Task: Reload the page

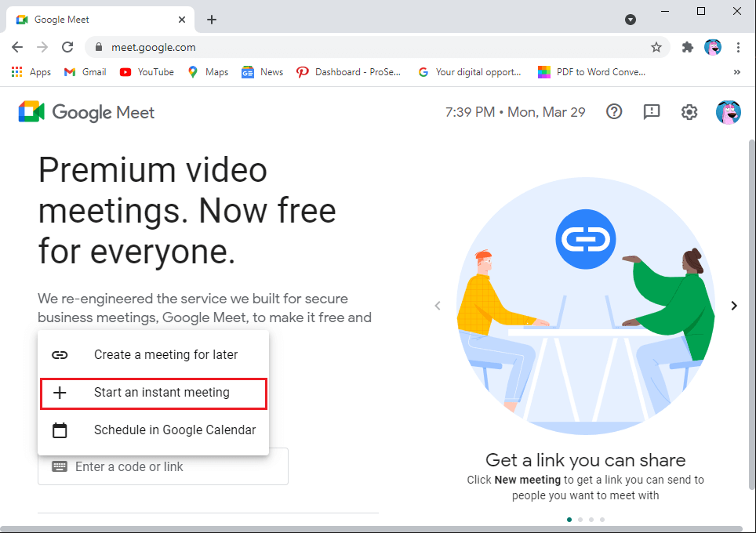Action: [67, 47]
